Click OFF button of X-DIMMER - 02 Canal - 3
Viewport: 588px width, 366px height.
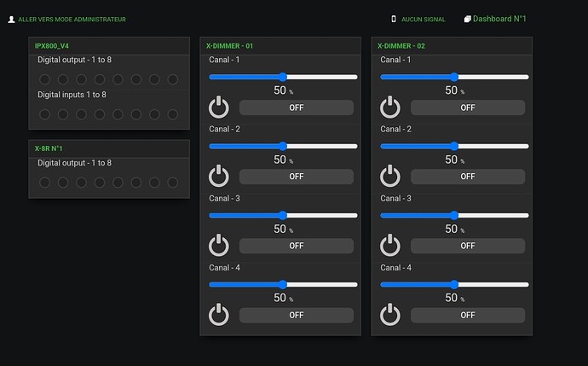(x=468, y=246)
